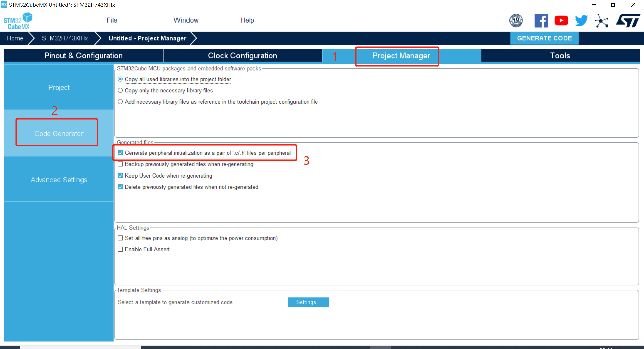Open the ST community network icon
The width and height of the screenshot is (644, 349).
[x=602, y=21]
